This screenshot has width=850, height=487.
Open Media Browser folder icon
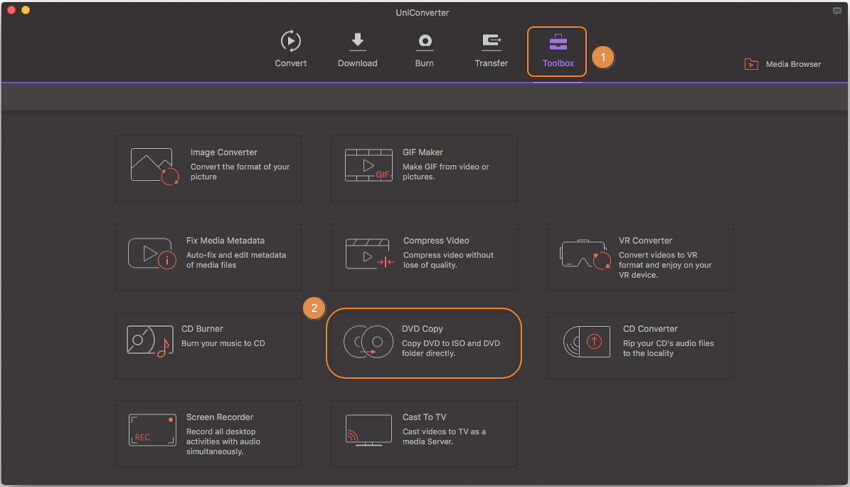(x=751, y=64)
